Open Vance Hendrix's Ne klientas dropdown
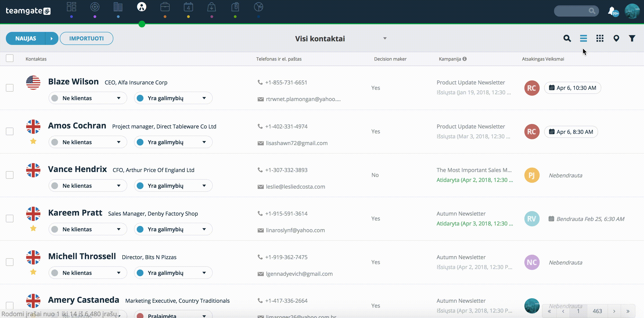 pos(88,186)
